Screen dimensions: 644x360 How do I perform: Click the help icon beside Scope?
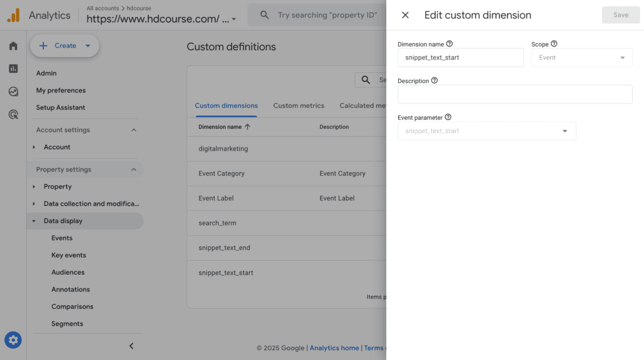pyautogui.click(x=554, y=44)
